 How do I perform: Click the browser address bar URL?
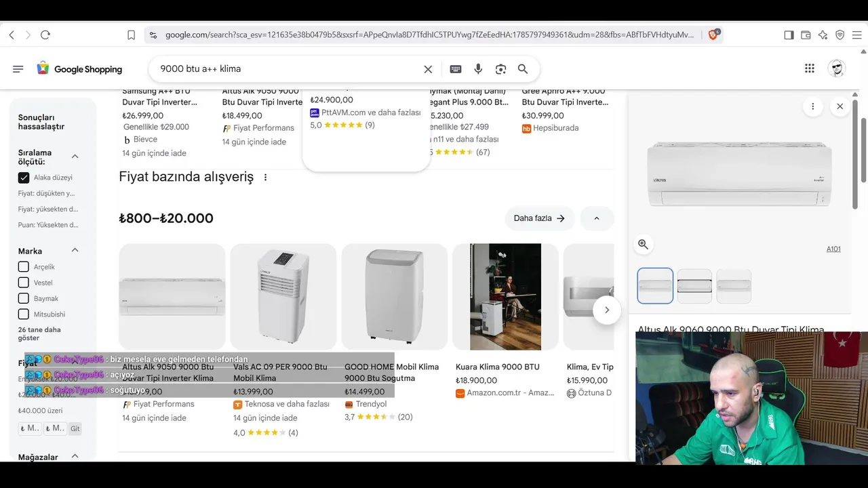429,35
